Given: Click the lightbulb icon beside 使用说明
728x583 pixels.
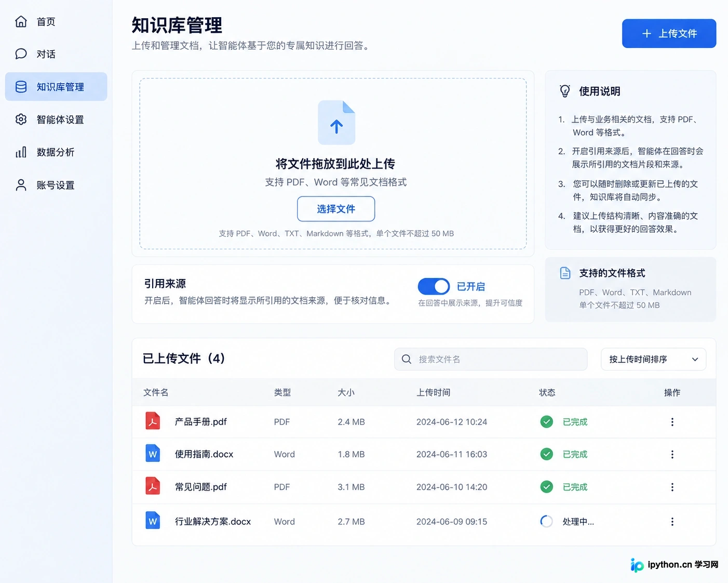Looking at the screenshot, I should pos(565,91).
